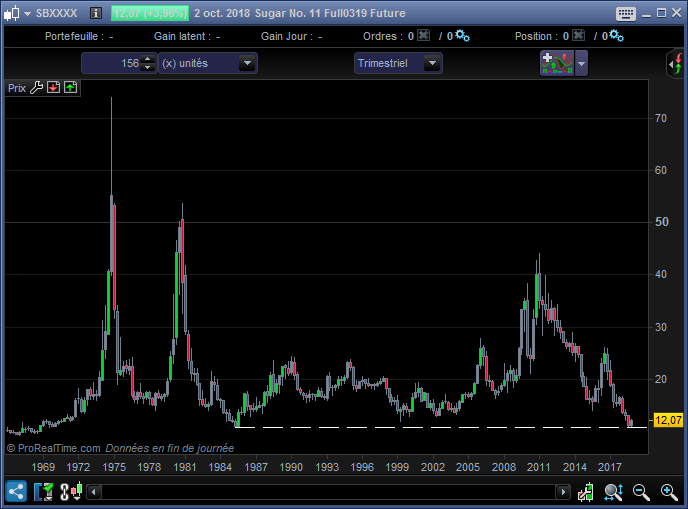This screenshot has height=509, width=688.
Task: Zoom in with the plus magnifier
Action: 669,492
